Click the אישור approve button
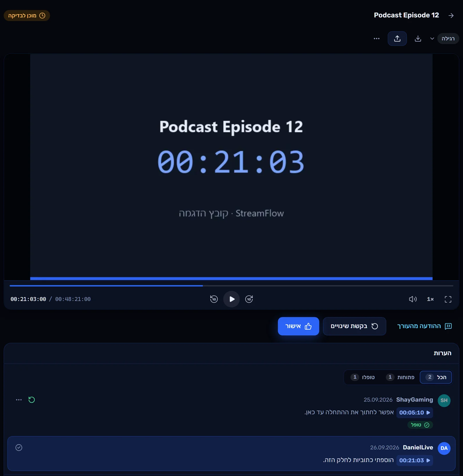The width and height of the screenshot is (463, 476). tap(298, 326)
